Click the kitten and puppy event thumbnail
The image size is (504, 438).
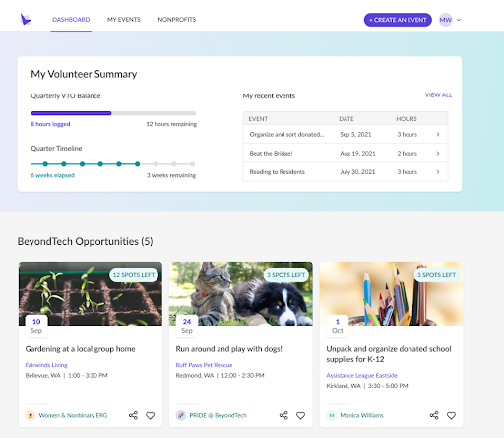(x=241, y=293)
